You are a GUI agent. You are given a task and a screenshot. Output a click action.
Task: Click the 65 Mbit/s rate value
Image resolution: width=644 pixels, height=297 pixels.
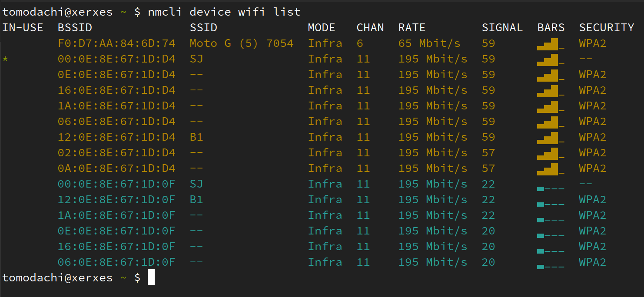pos(429,43)
